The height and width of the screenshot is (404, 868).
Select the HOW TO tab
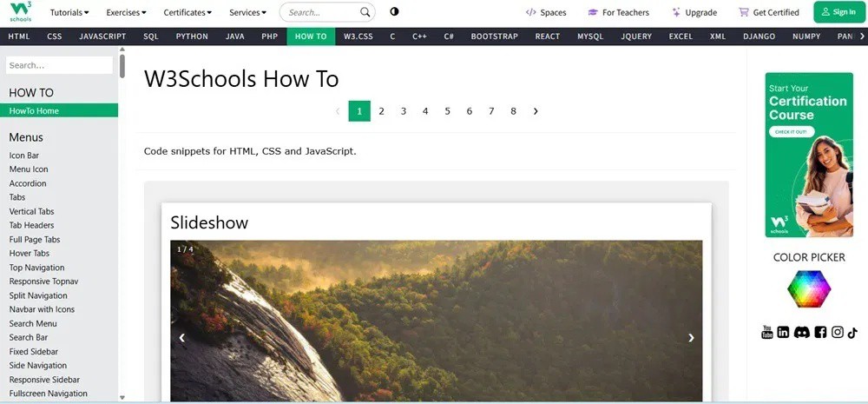[x=311, y=36]
